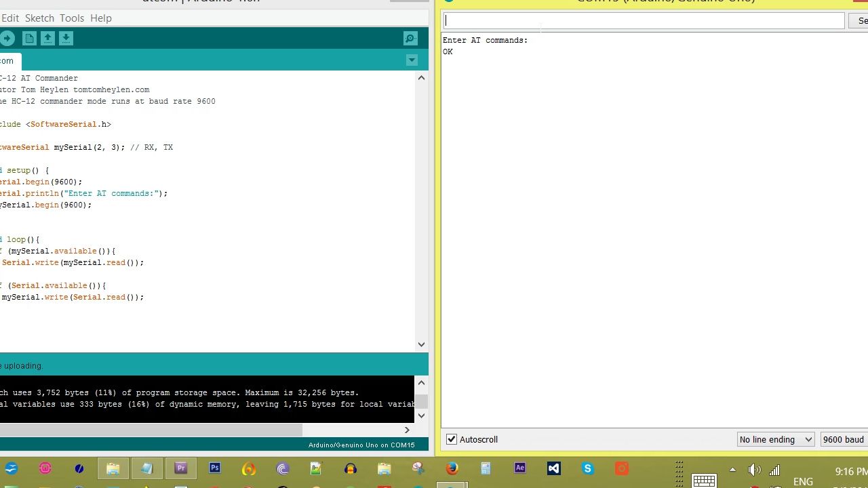Click the sketch tab dropdown arrow
Screen dimensions: 868x488
[x=412, y=60]
